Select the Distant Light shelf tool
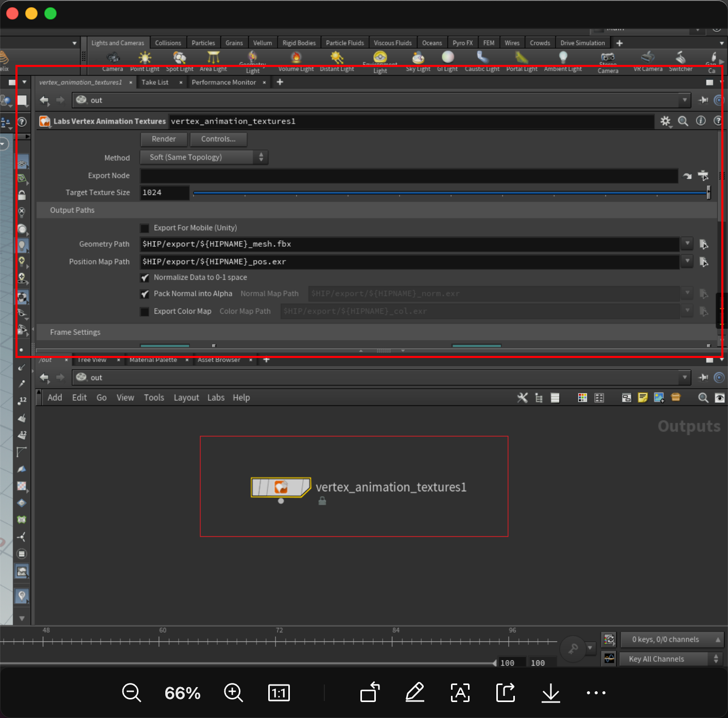Viewport: 728px width, 718px height. (337, 62)
